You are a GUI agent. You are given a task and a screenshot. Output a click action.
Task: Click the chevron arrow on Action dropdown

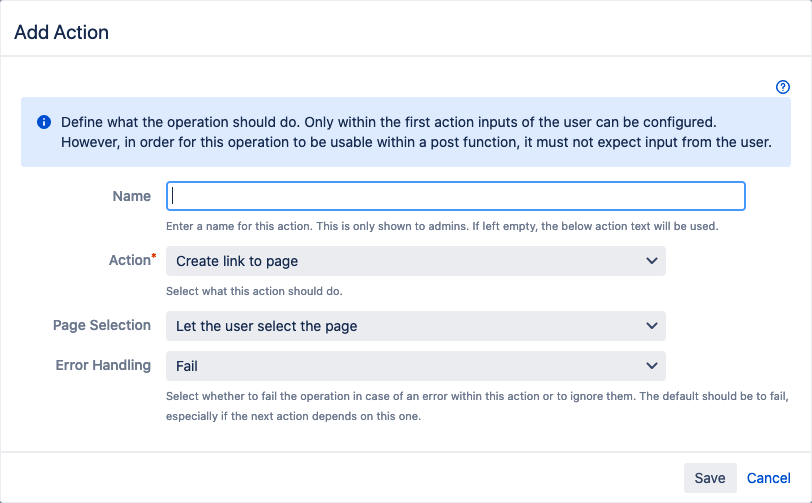652,261
